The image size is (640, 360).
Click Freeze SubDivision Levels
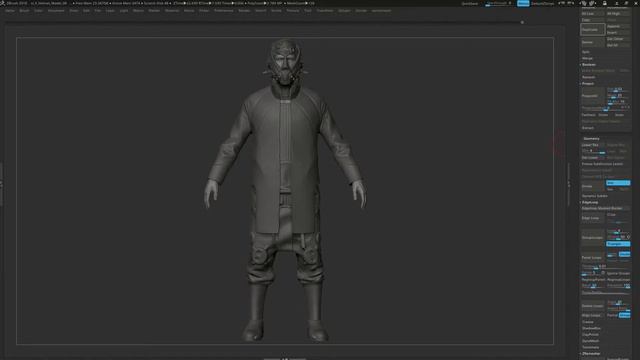point(605,164)
